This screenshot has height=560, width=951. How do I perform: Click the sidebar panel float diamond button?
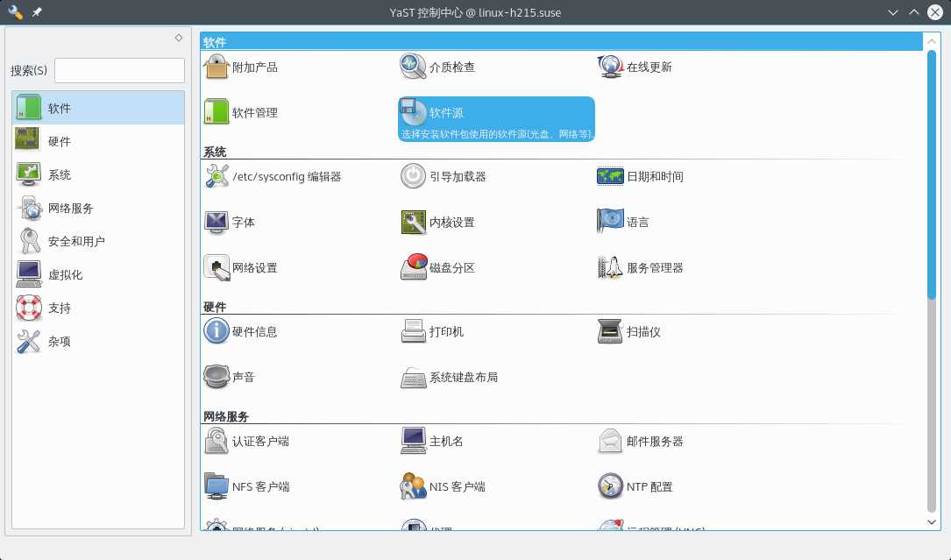tap(178, 38)
